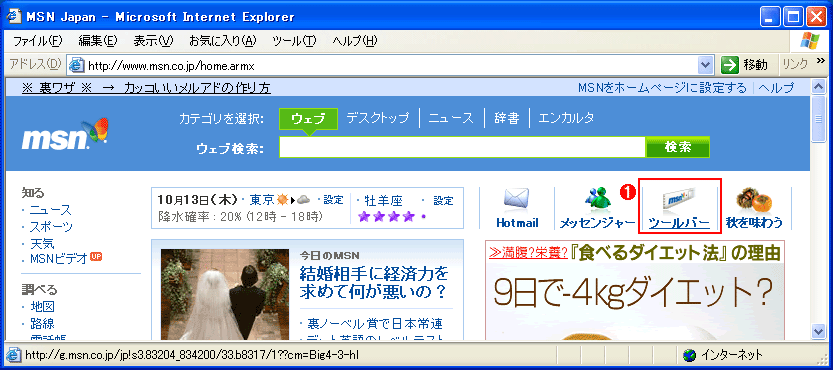Open the ツール(T) menu
833x370 pixels.
pyautogui.click(x=294, y=41)
